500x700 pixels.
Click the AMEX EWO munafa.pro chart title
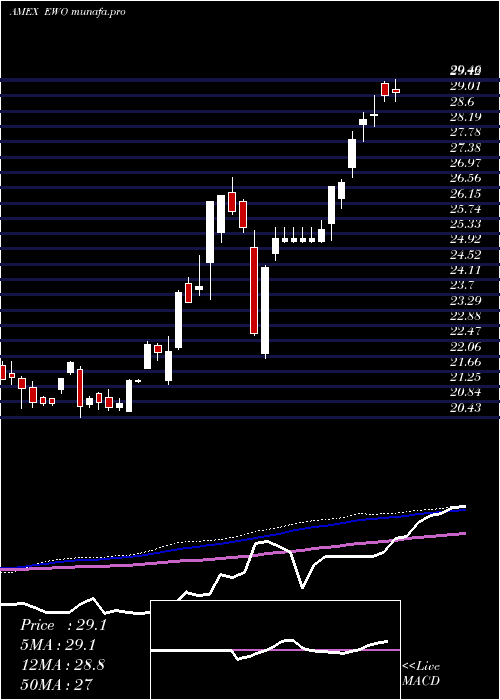67,11
